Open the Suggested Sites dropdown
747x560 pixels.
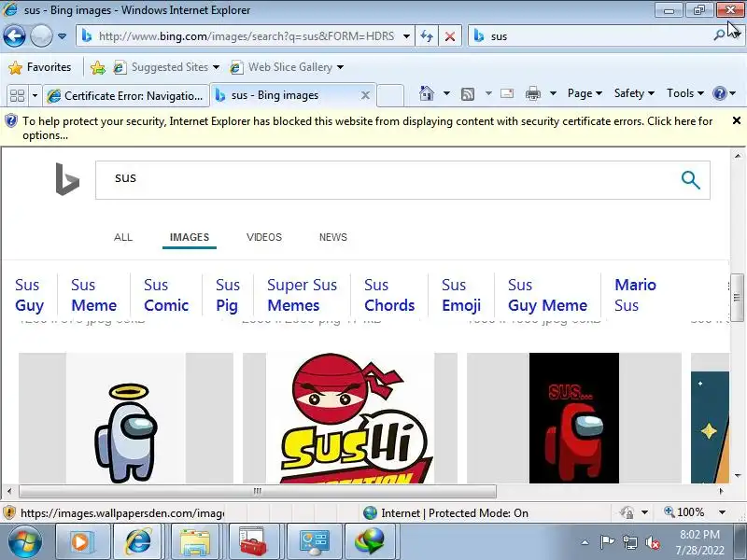coord(166,67)
